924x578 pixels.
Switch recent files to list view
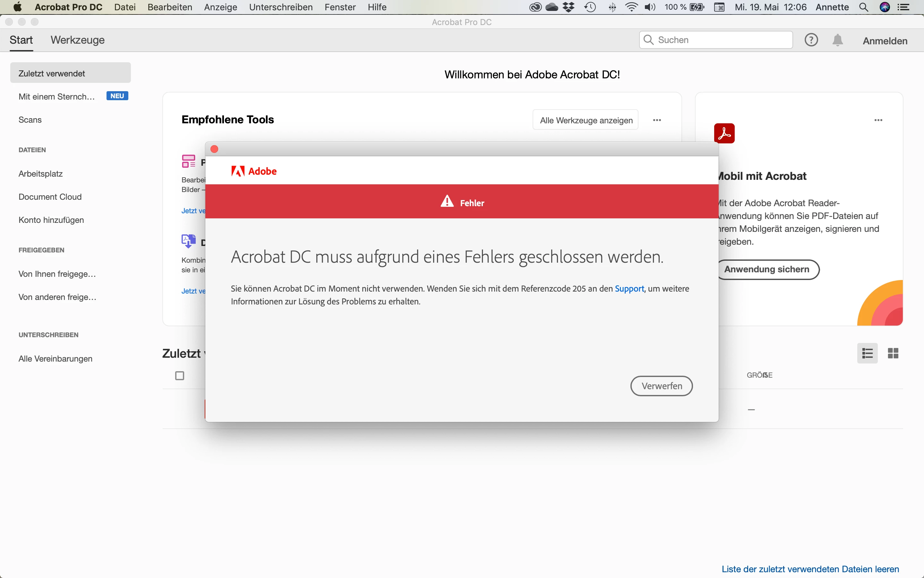pyautogui.click(x=867, y=353)
